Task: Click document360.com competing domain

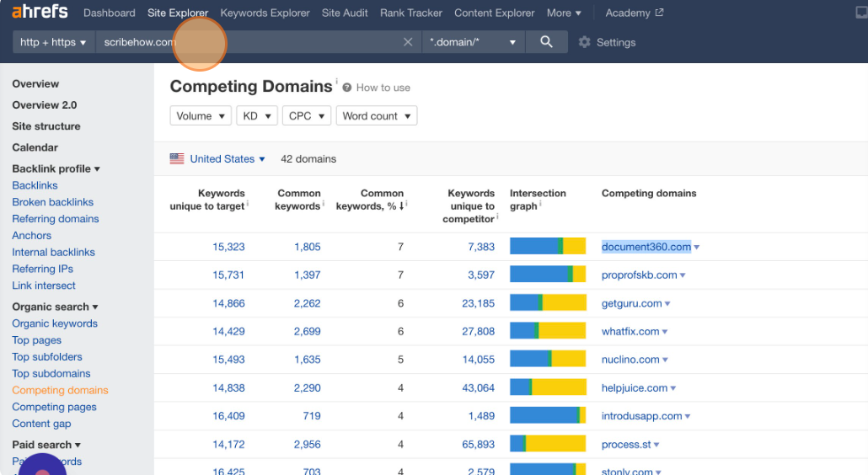Action: tap(646, 247)
